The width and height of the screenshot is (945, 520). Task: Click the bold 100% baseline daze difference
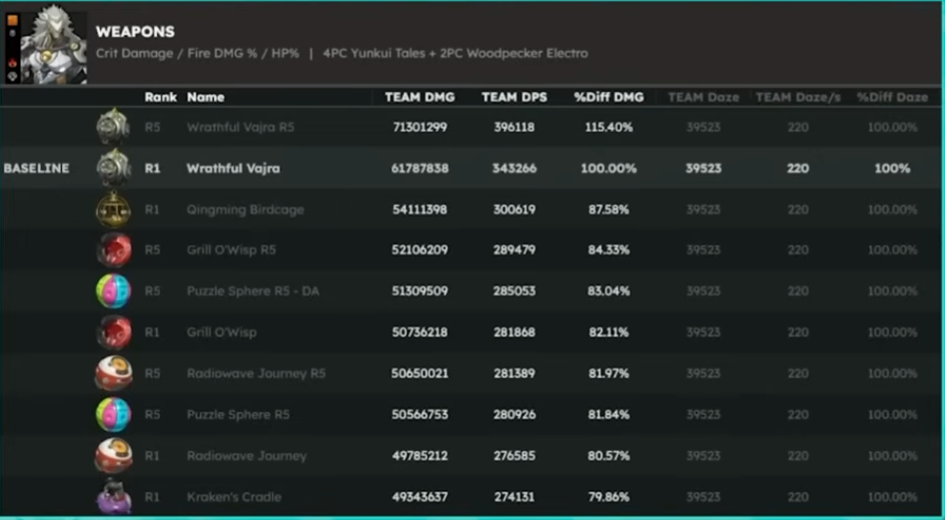pyautogui.click(x=893, y=168)
